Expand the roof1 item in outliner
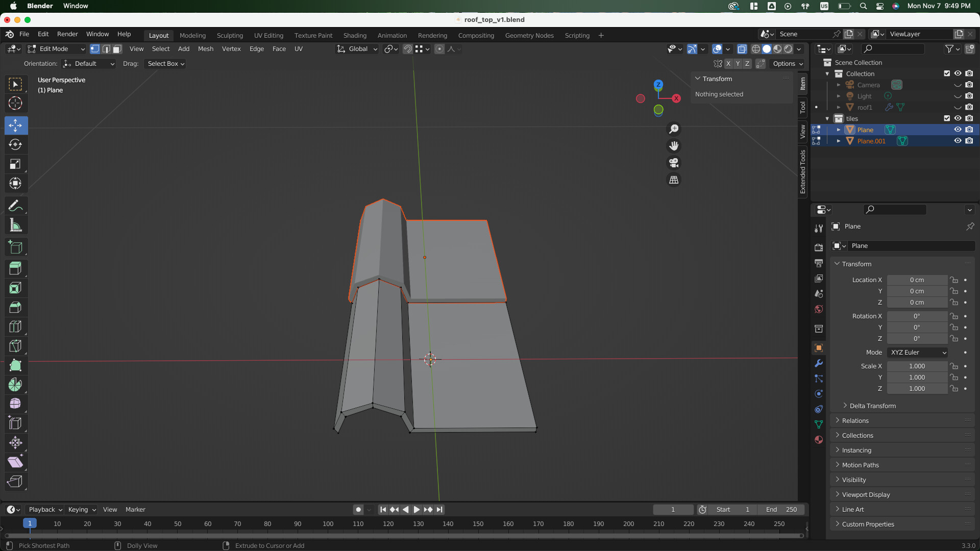 838,107
